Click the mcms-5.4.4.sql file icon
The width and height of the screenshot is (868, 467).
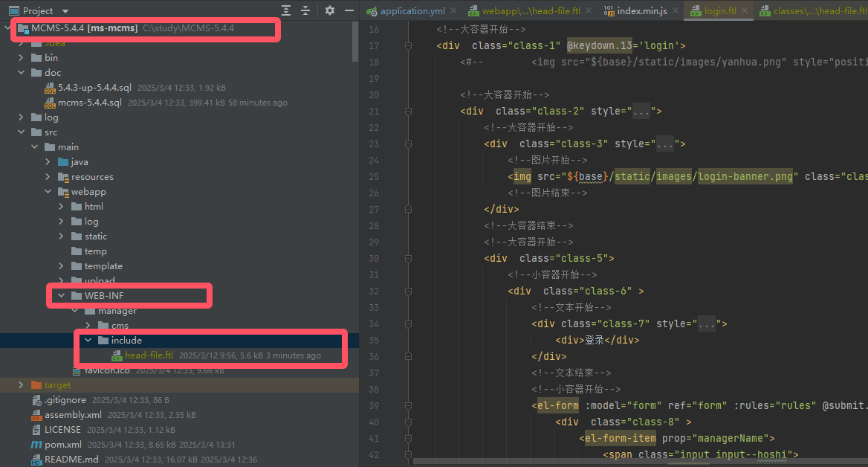tap(50, 103)
